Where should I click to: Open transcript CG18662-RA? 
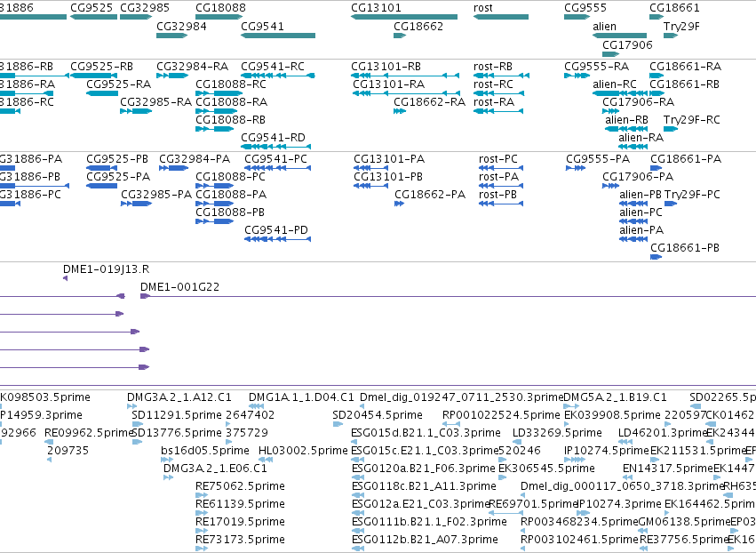click(400, 111)
